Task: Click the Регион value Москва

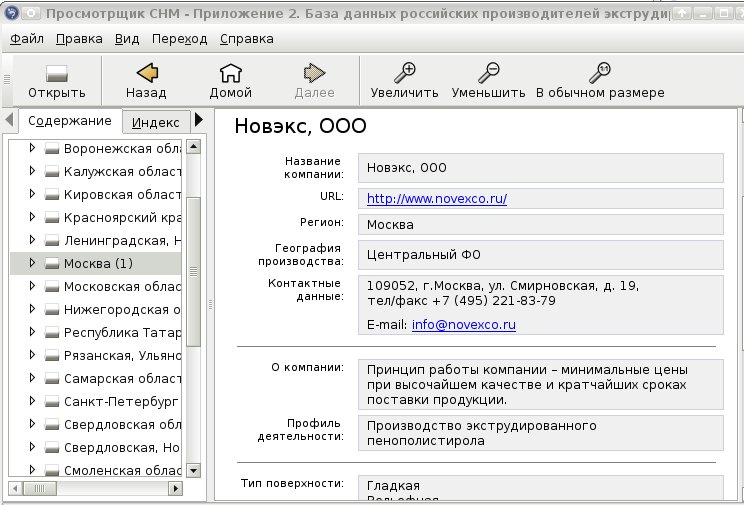Action: pyautogui.click(x=390, y=225)
